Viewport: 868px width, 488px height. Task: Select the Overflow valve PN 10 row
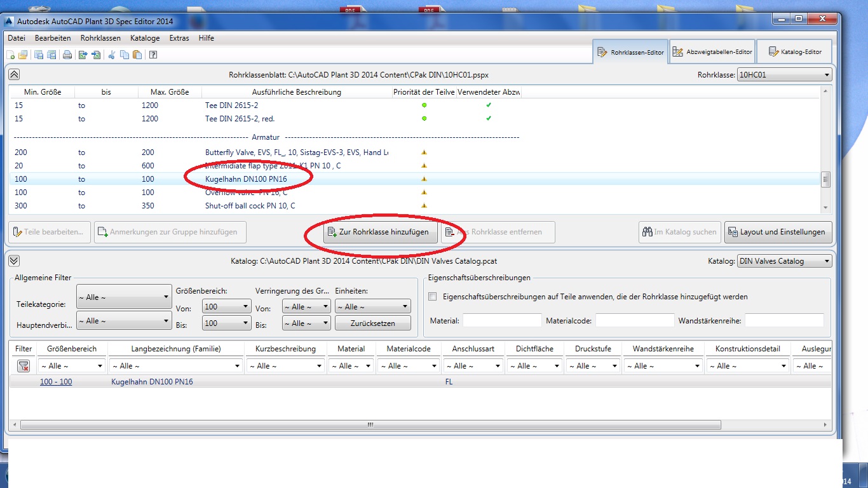(x=415, y=193)
